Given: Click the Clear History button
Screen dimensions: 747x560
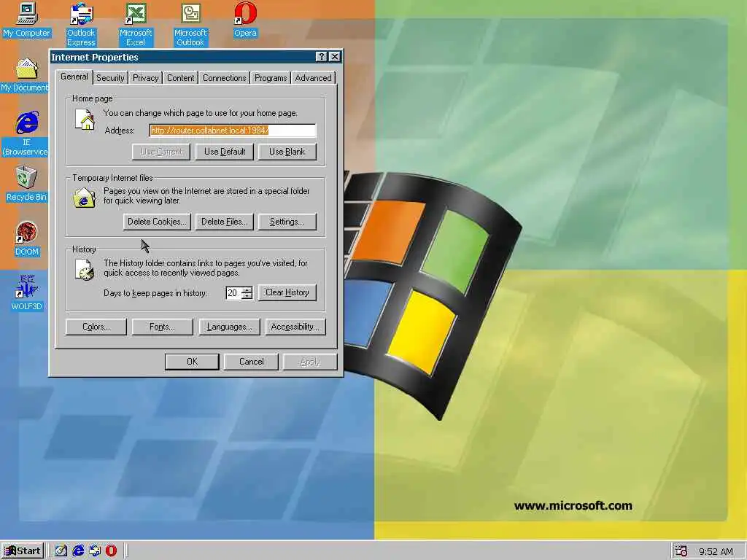Looking at the screenshot, I should tap(287, 293).
